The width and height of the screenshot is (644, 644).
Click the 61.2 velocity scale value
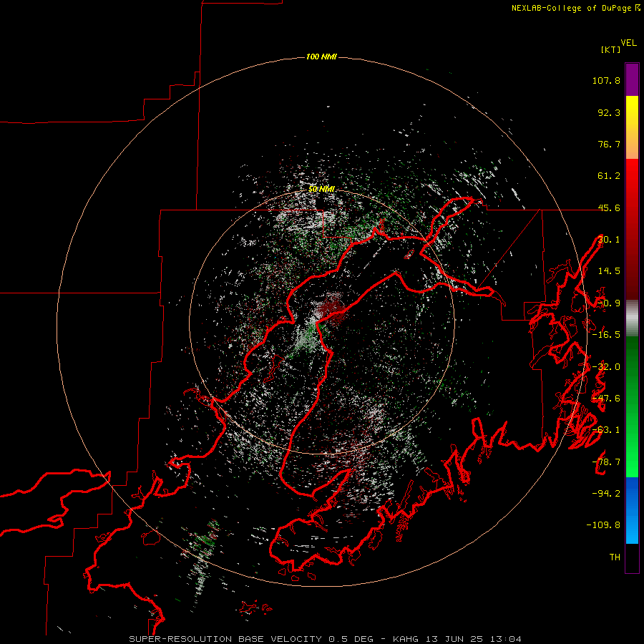[x=609, y=176]
